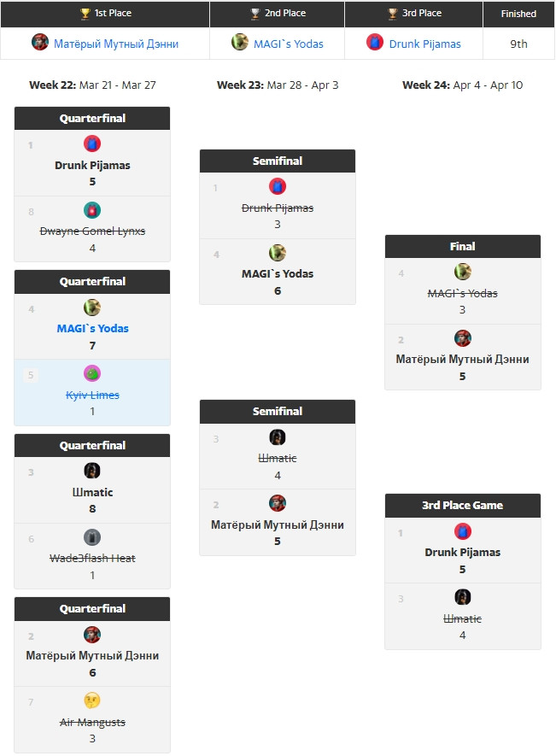Select the Kyiv Limes team avatar
The image size is (556, 756).
click(92, 373)
